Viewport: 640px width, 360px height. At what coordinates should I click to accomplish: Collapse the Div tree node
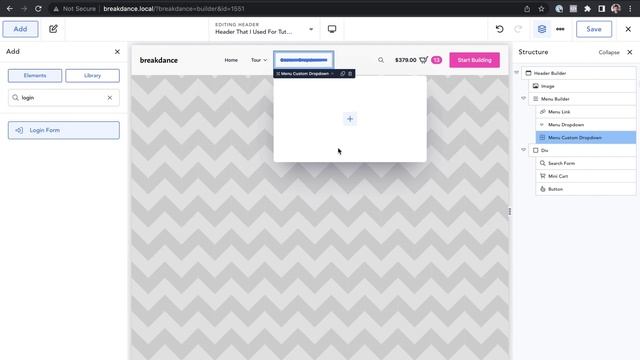pos(524,150)
